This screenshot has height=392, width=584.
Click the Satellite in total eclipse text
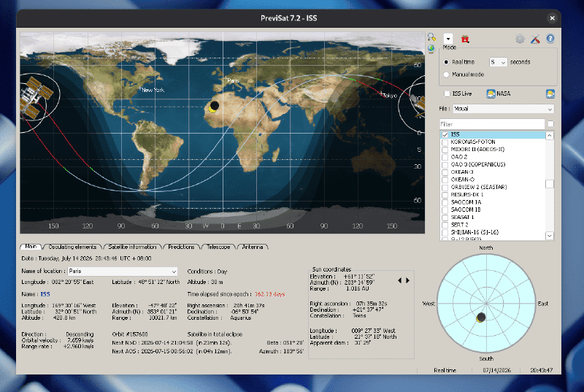(x=215, y=334)
